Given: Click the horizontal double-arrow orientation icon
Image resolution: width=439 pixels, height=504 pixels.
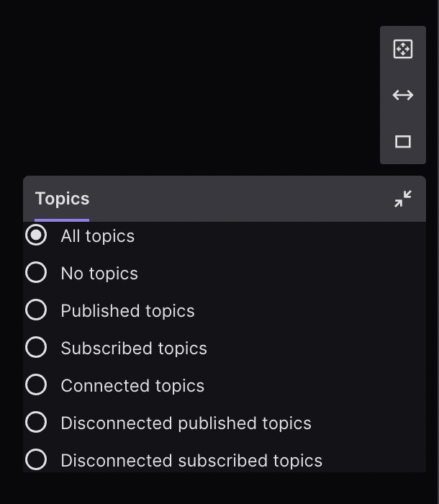Looking at the screenshot, I should pos(403,95).
